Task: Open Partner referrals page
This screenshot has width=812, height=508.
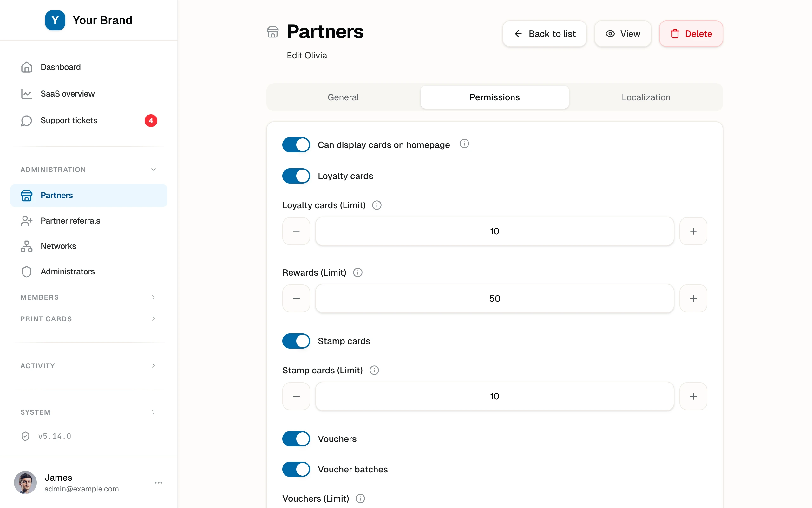Action: pos(88,221)
